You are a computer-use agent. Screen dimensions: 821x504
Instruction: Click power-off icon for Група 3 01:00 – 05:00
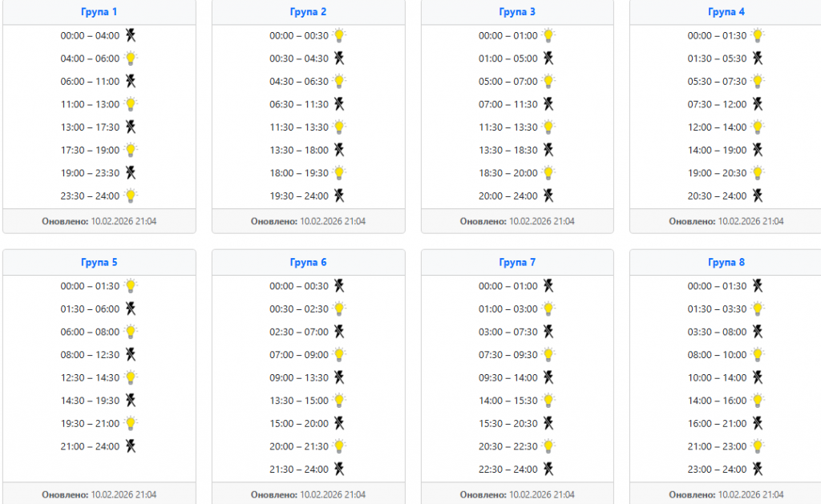[548, 58]
